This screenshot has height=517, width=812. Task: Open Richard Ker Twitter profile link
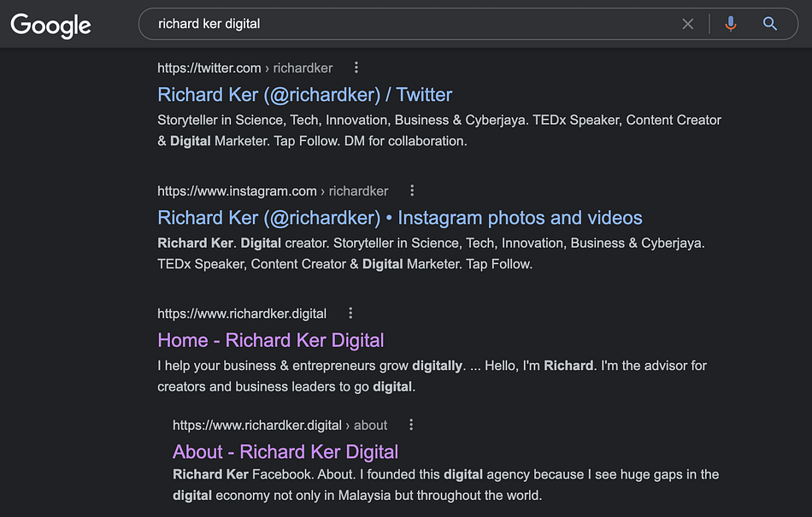click(305, 95)
